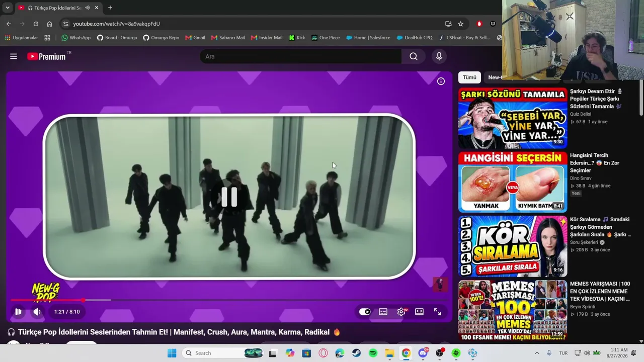Open the 'Uygulamalar' apps bookmark
644x362 pixels.
tap(21, 38)
